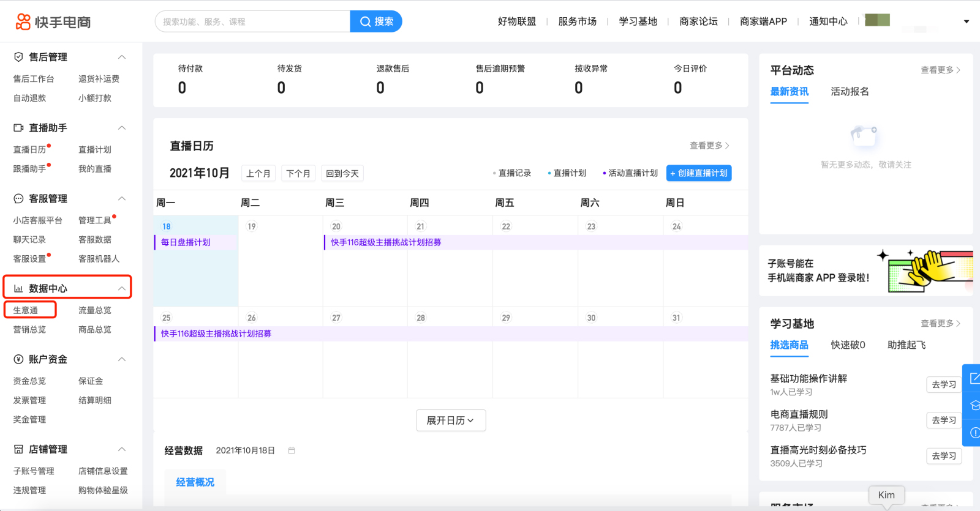Image resolution: width=980 pixels, height=511 pixels.
Task: Click 创建直播计划 button
Action: point(699,173)
